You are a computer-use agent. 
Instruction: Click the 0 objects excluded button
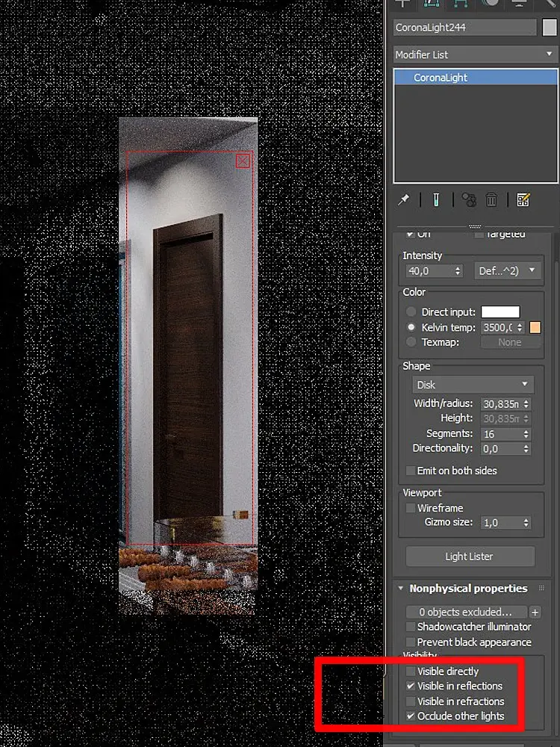point(466,613)
